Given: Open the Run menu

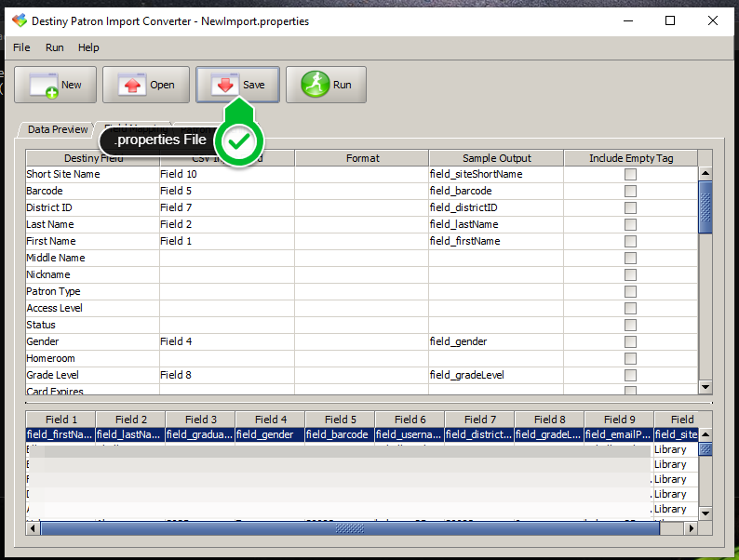Looking at the screenshot, I should click(55, 47).
